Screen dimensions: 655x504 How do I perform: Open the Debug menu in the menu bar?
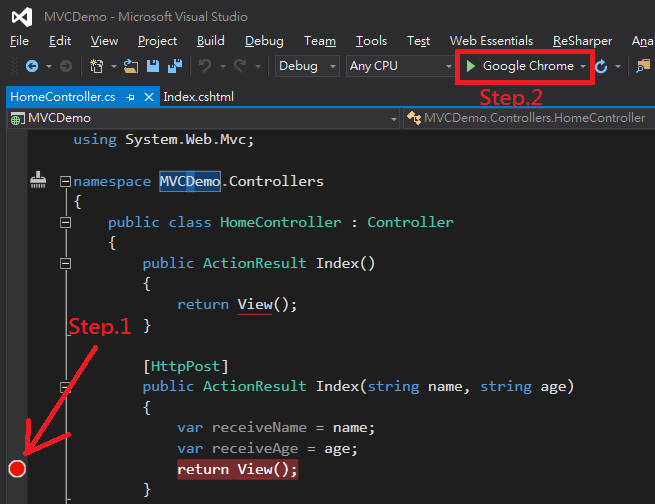[x=264, y=41]
